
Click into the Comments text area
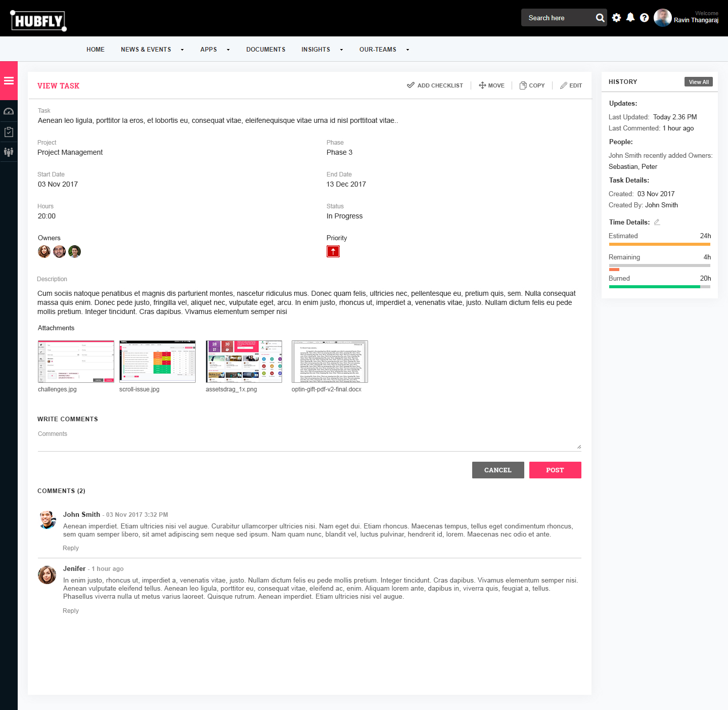[309, 439]
